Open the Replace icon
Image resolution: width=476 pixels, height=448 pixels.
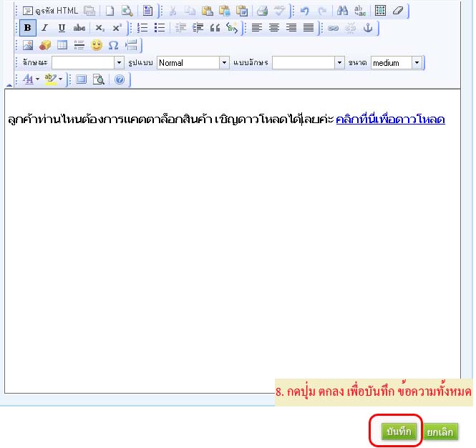pyautogui.click(x=360, y=11)
